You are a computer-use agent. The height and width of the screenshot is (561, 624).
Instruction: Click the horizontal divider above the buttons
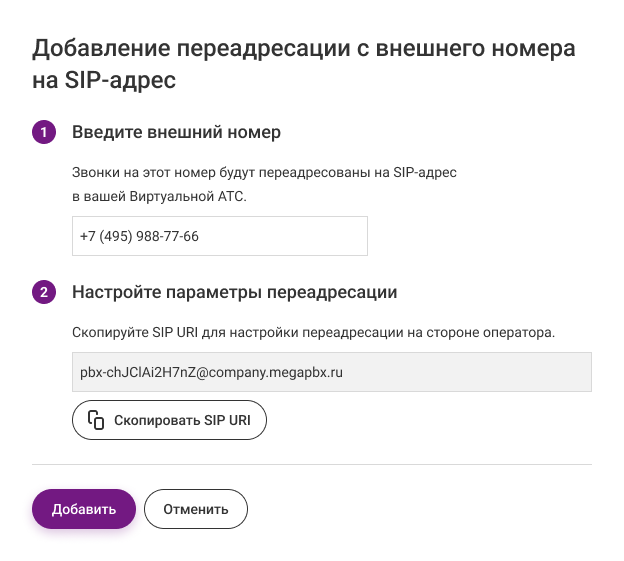click(312, 464)
